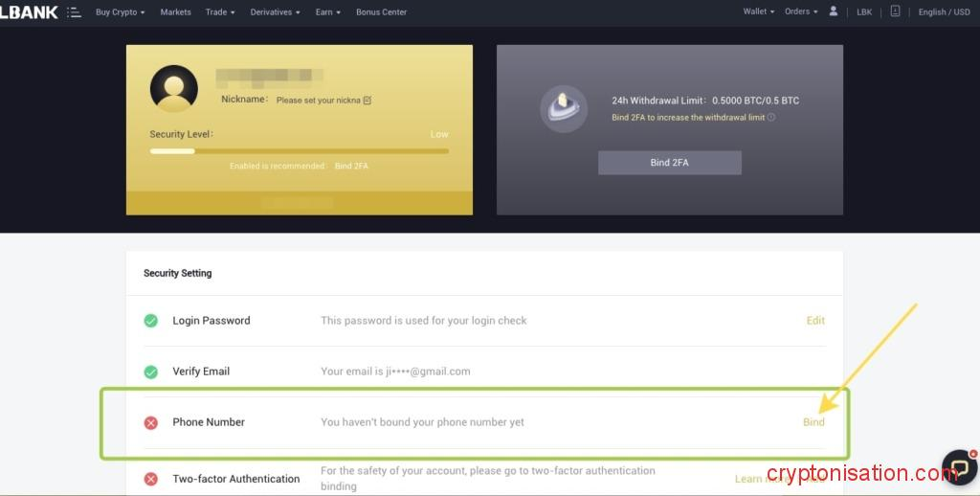980x496 pixels.
Task: Click the LBank logo
Action: [x=29, y=12]
